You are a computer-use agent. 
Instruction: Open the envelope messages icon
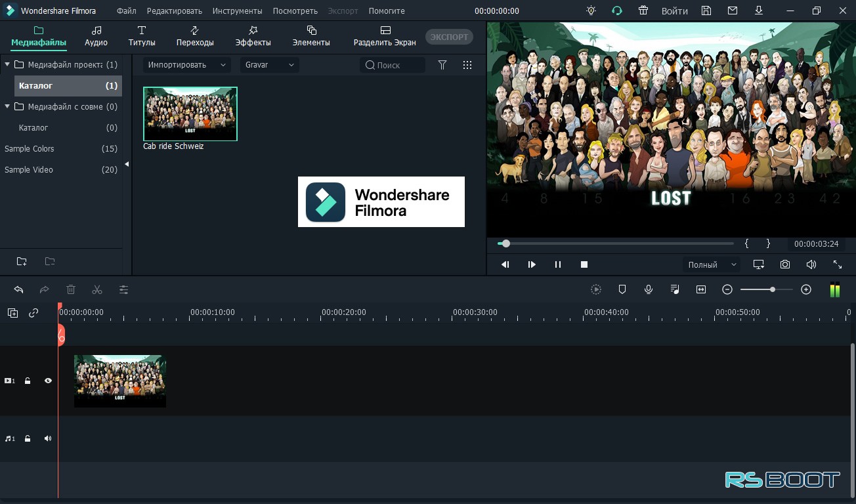pos(733,10)
